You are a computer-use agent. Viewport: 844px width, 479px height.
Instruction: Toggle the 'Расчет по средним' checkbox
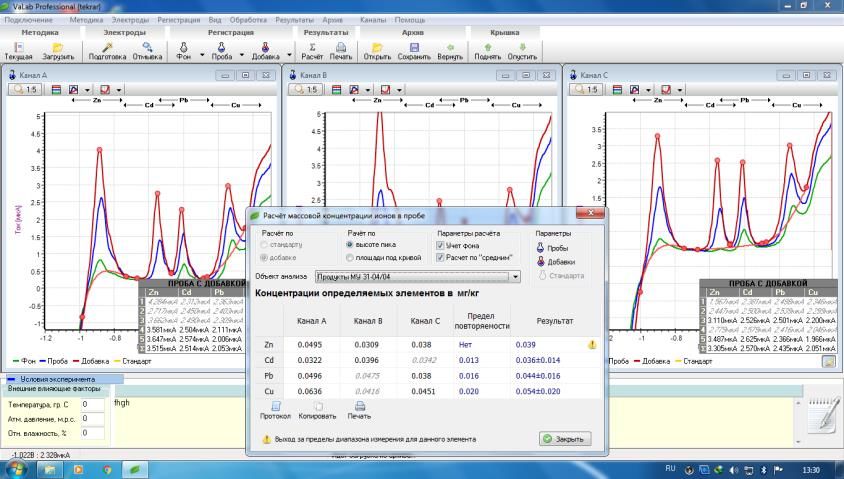[x=439, y=258]
